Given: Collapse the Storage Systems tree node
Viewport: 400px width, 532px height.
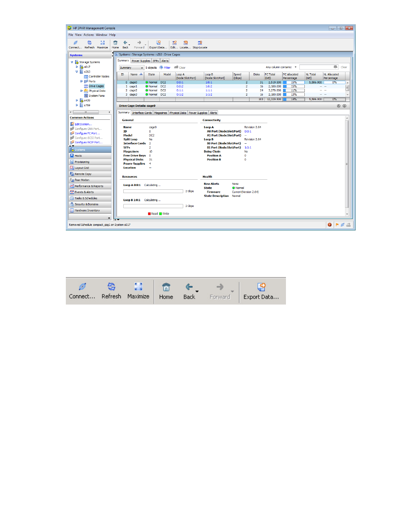Looking at the screenshot, I should 72,62.
